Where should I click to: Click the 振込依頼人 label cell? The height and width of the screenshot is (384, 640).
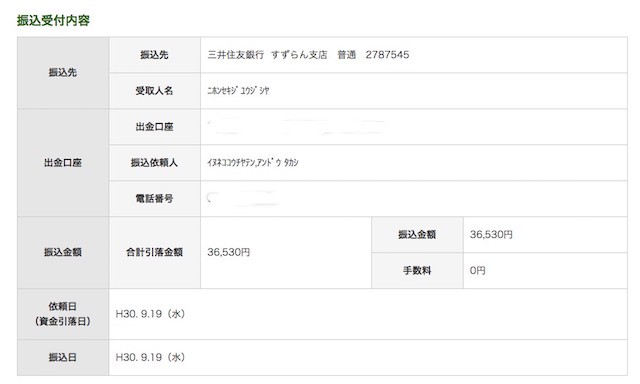(155, 163)
